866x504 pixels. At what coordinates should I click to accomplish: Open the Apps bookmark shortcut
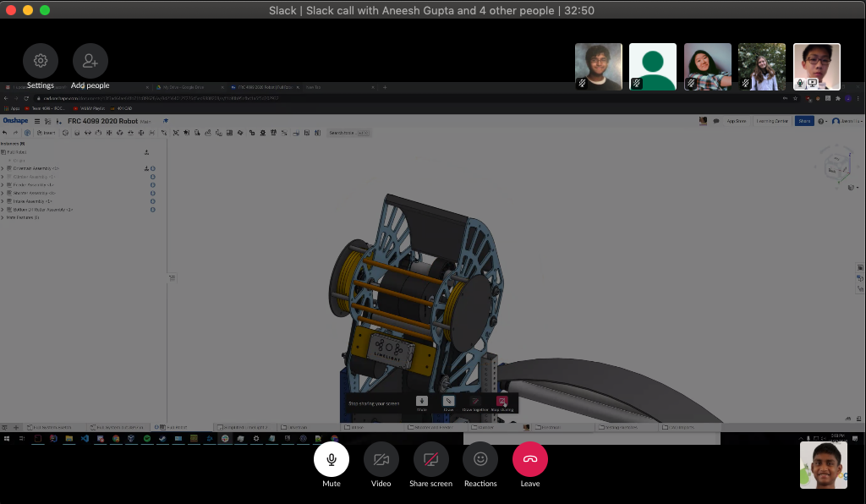[x=12, y=108]
